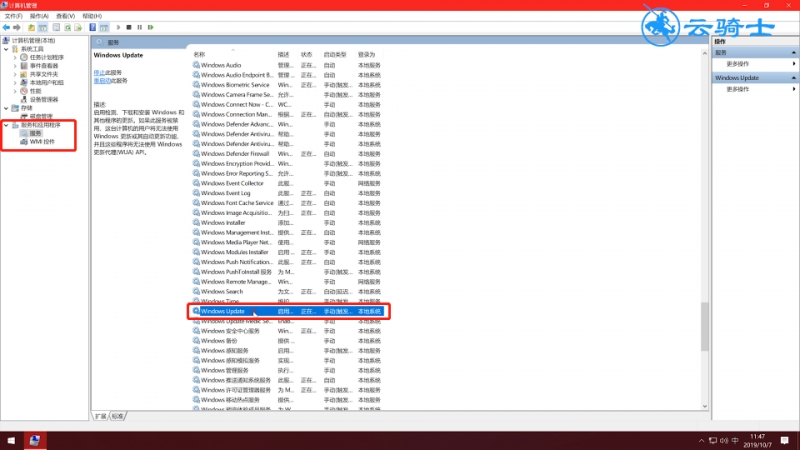Screen dimensions: 800x450
Task: Select the 本地用户和组 icon in tree
Action: pyautogui.click(x=24, y=83)
